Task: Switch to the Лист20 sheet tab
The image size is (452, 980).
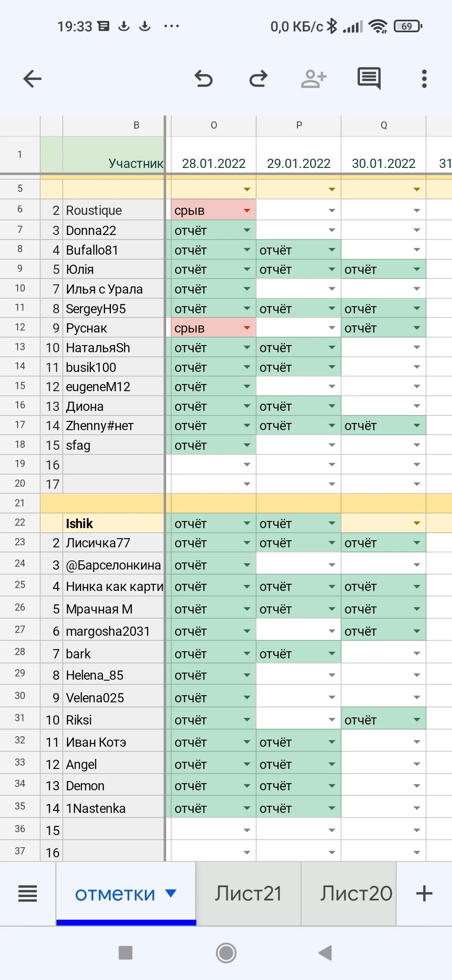Action: [x=356, y=894]
